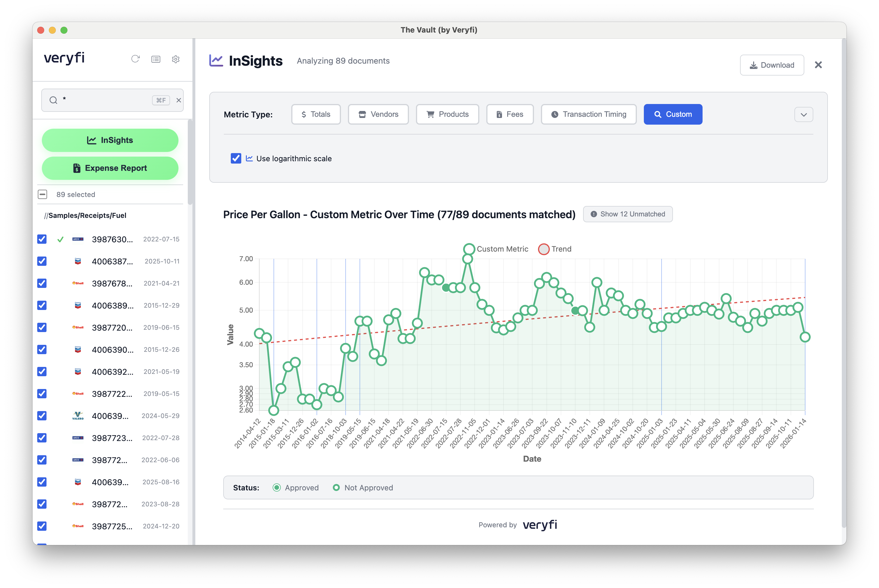Switch to the Vendors metric type
The width and height of the screenshot is (879, 588).
click(378, 114)
